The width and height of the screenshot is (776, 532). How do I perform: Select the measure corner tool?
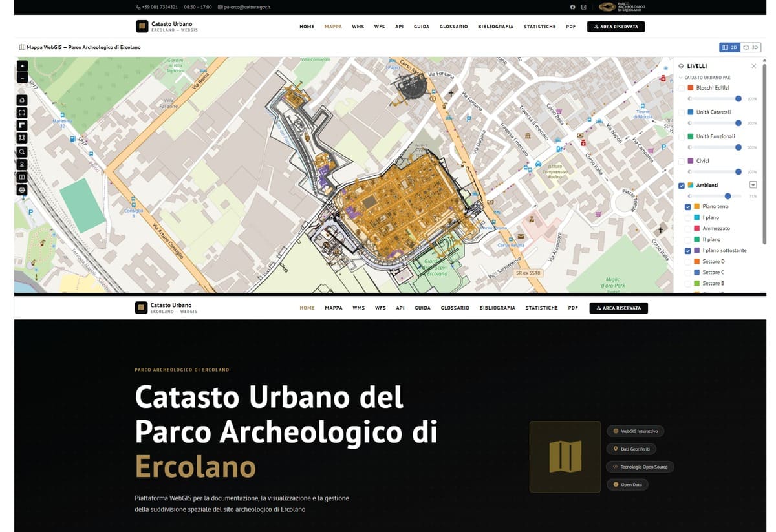22,125
